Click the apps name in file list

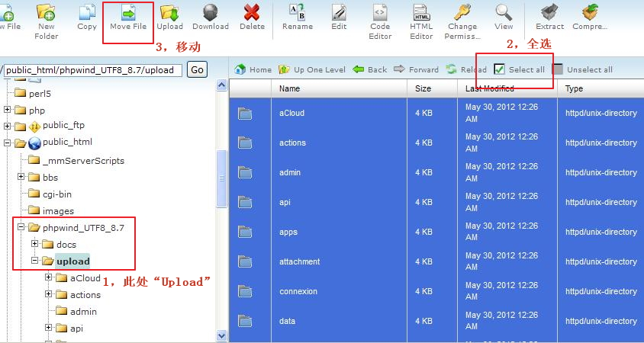(x=288, y=232)
